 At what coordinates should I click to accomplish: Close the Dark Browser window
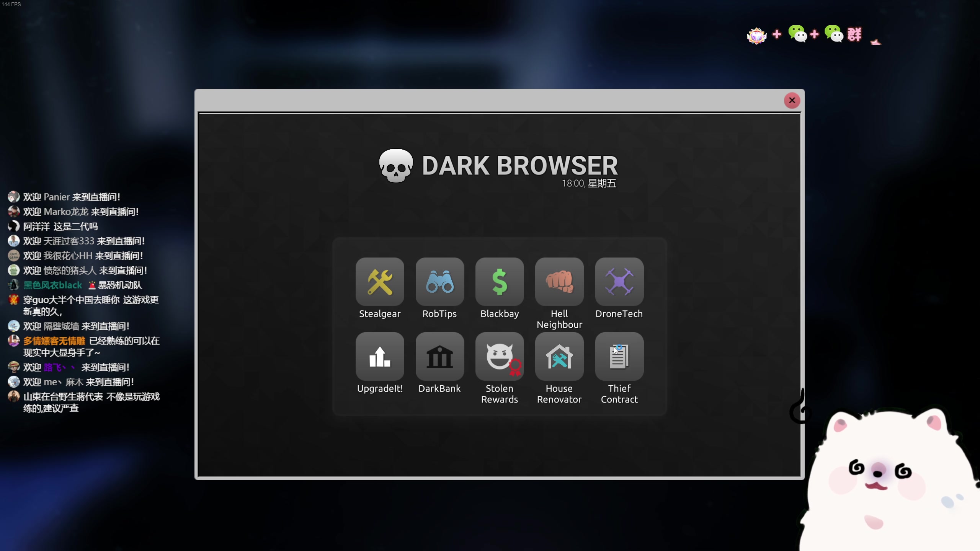(792, 100)
